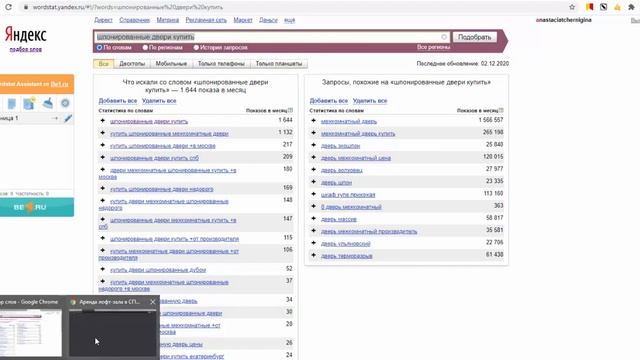Viewport: 640px width, 360px height.
Task: Open Wordstat Assistant settings gear
Action: tap(65, 104)
